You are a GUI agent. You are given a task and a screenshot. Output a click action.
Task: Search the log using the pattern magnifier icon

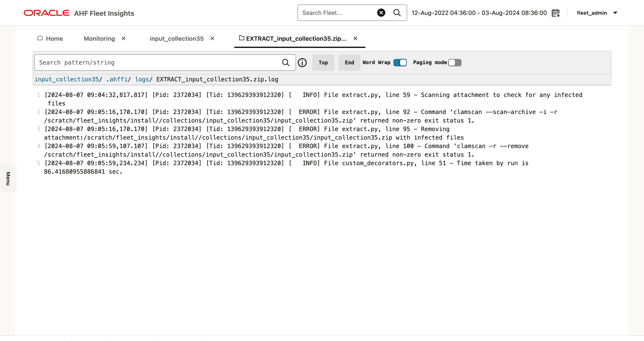pos(286,62)
